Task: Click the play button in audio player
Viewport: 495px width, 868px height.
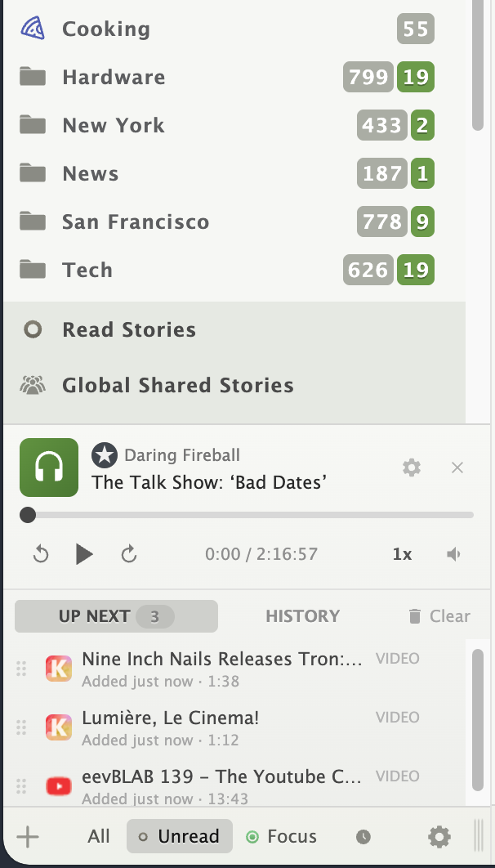Action: point(83,555)
